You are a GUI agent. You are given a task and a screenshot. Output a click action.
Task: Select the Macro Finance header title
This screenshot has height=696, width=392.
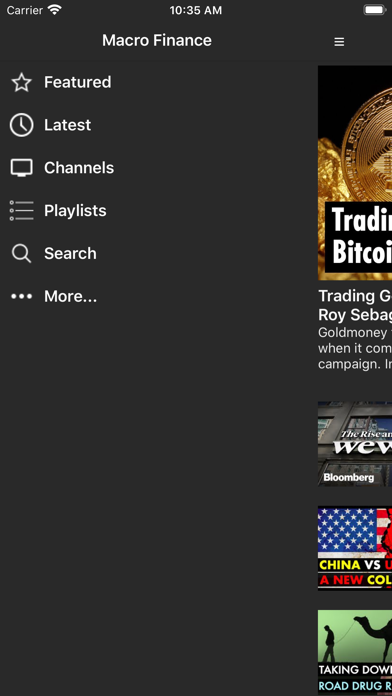(x=157, y=40)
